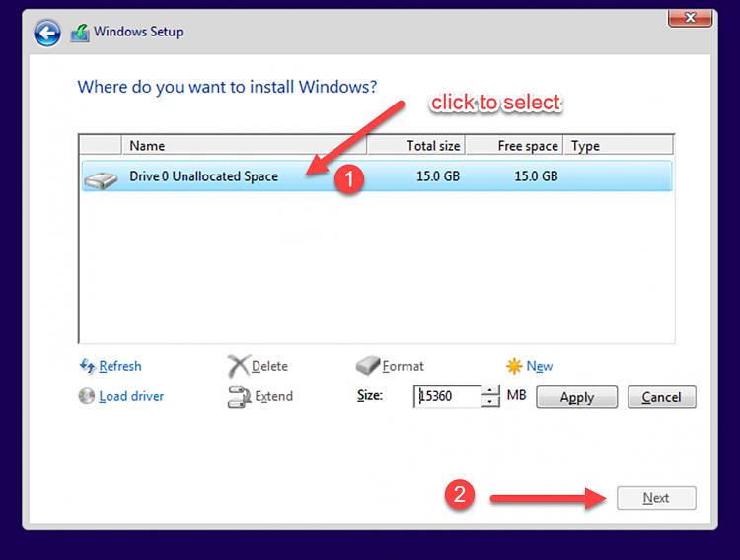Click the Delete partition link
Viewport: 740px width, 560px height.
[x=269, y=366]
